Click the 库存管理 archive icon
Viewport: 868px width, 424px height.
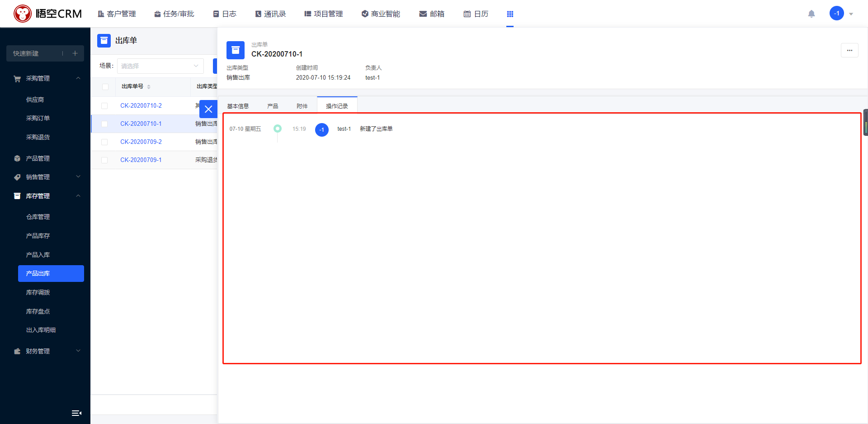17,196
